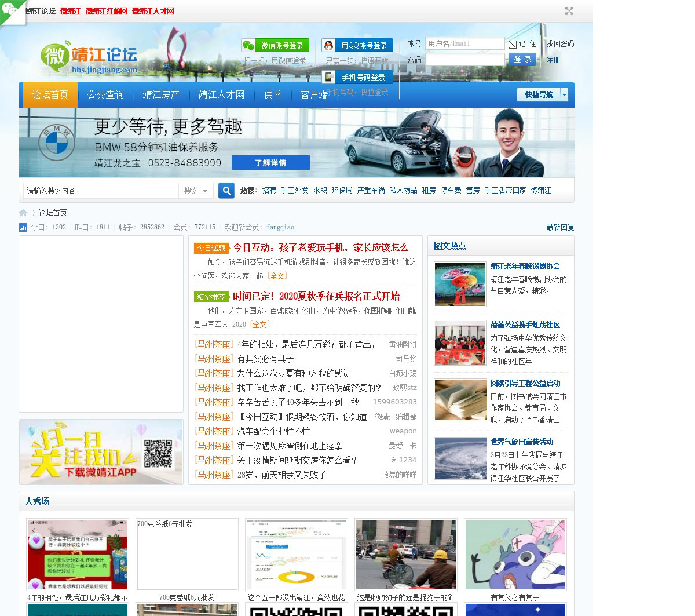The height and width of the screenshot is (616, 695).
Task: Click the 最新回复 link
Action: 560,227
